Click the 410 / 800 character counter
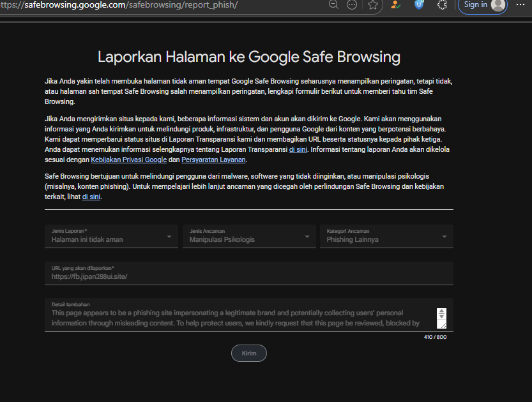The image size is (532, 402). pos(435,337)
